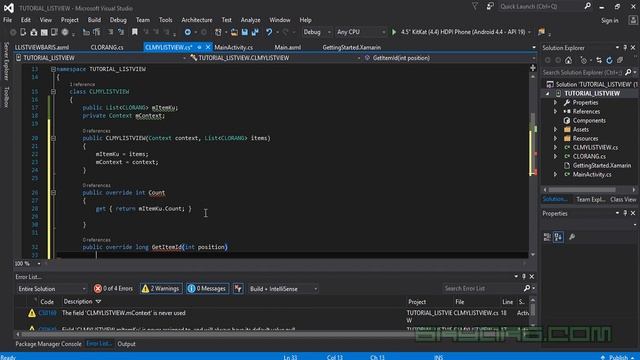Collapse the TUTORIAL_LISTVIEW project node
Image resolution: width=640 pixels, height=360 pixels.
548,93
